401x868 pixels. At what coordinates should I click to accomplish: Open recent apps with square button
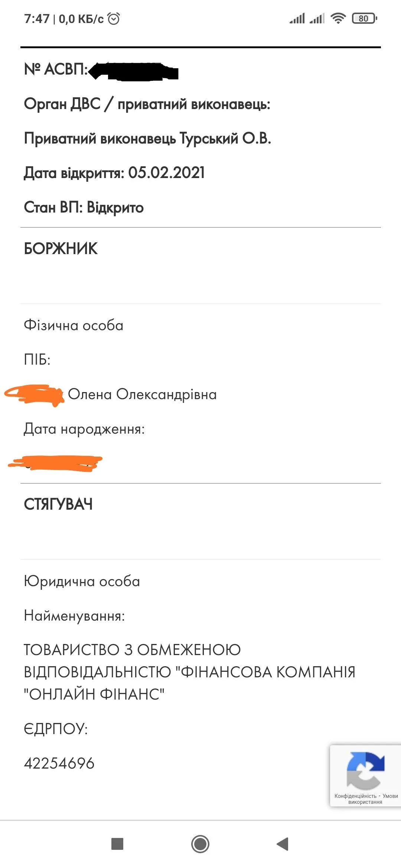[117, 844]
